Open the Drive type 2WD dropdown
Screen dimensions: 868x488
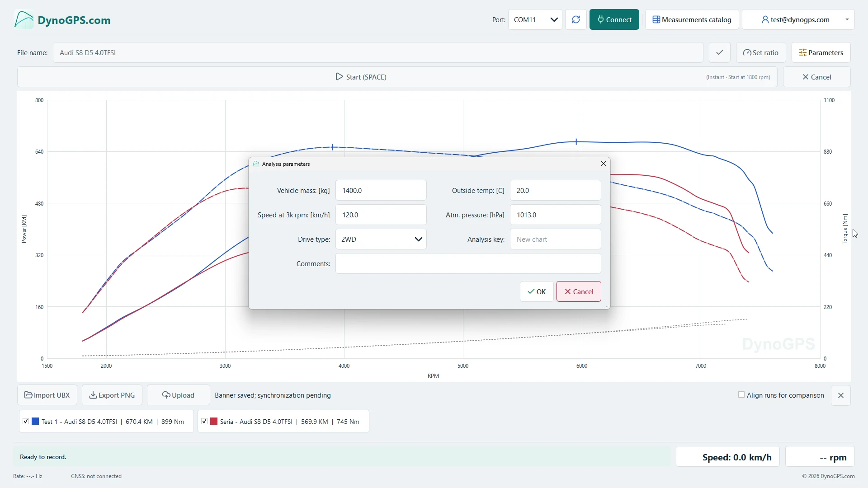pyautogui.click(x=381, y=239)
